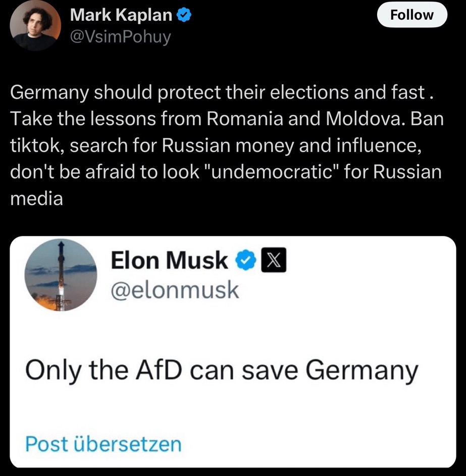
Task: Open Mark Kaplan's profile picture
Action: 35,25
